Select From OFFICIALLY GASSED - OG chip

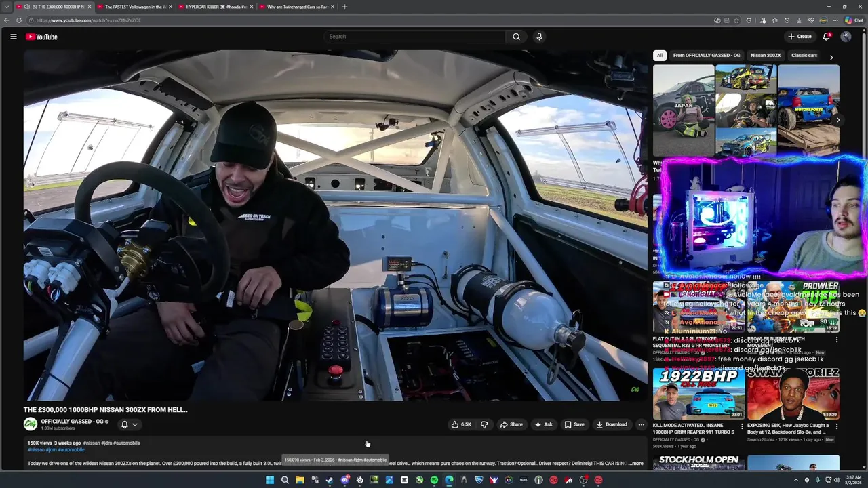[707, 56]
